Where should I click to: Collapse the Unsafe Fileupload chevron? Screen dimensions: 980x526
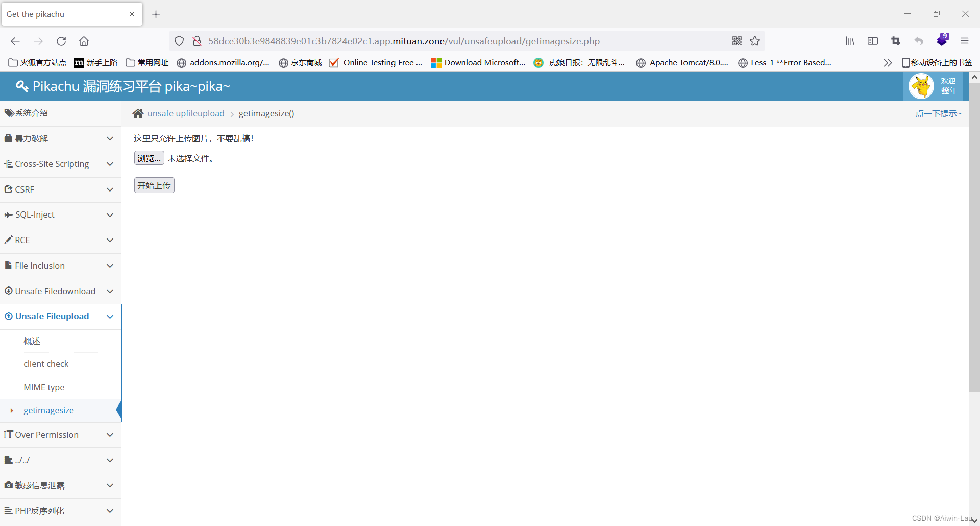(110, 317)
